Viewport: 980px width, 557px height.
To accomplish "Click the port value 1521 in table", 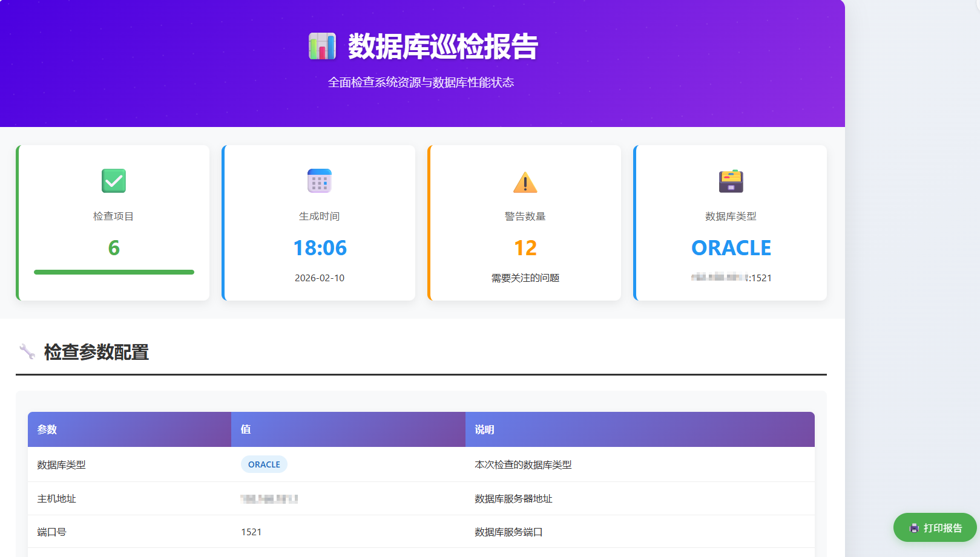I will pyautogui.click(x=251, y=532).
